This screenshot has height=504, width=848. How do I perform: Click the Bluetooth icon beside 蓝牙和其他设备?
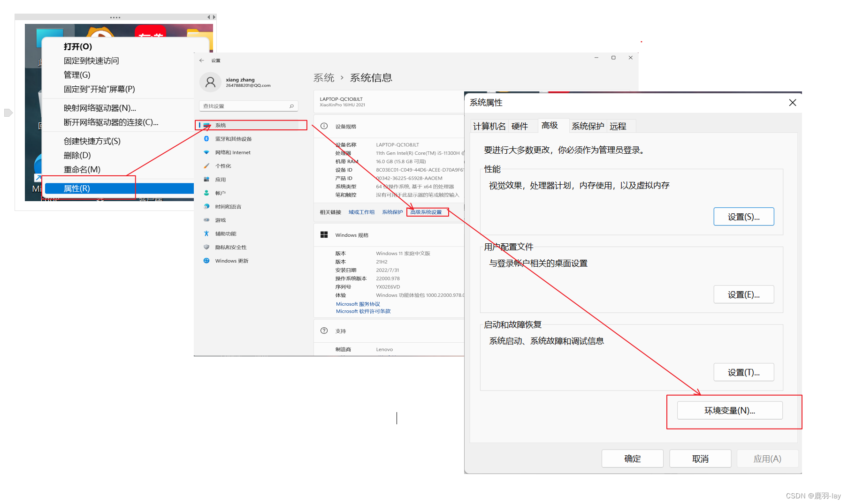[206, 139]
